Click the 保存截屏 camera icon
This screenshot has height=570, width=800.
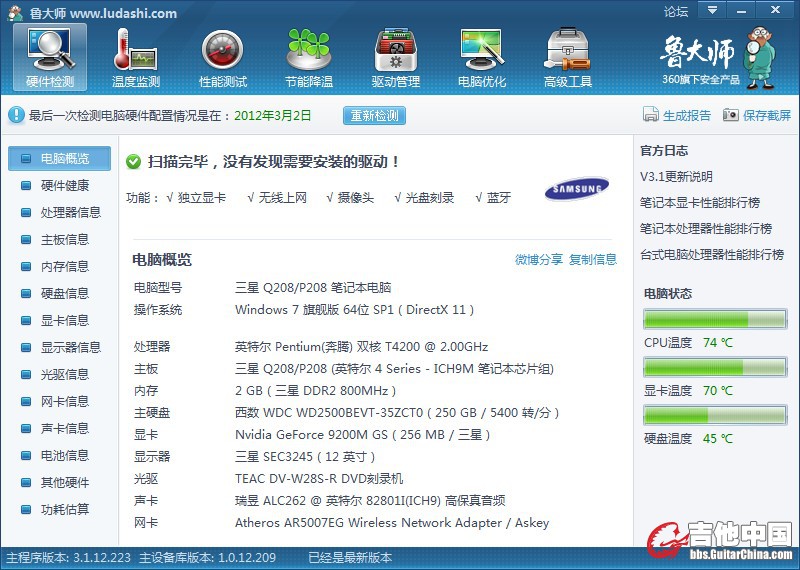pyautogui.click(x=731, y=115)
